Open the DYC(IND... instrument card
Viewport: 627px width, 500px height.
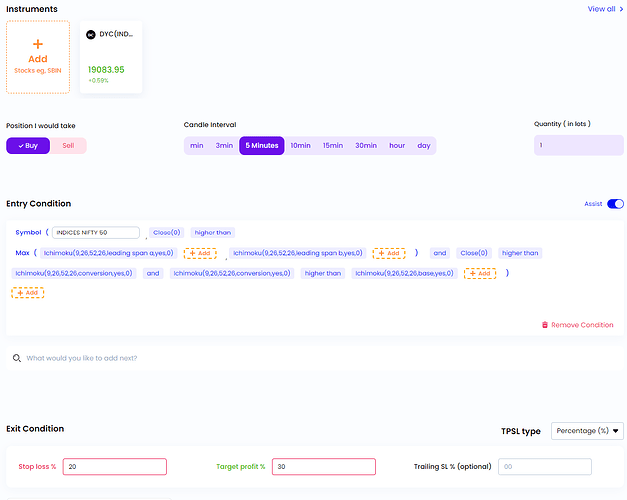111,57
